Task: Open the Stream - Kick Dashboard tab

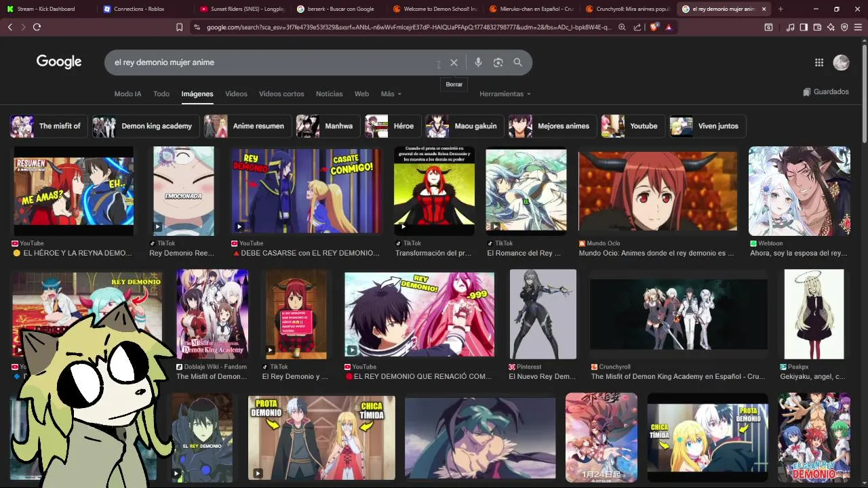Action: [x=47, y=9]
